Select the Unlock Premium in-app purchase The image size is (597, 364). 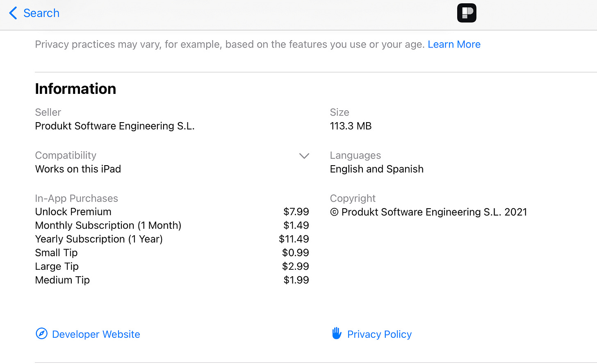pyautogui.click(x=172, y=212)
